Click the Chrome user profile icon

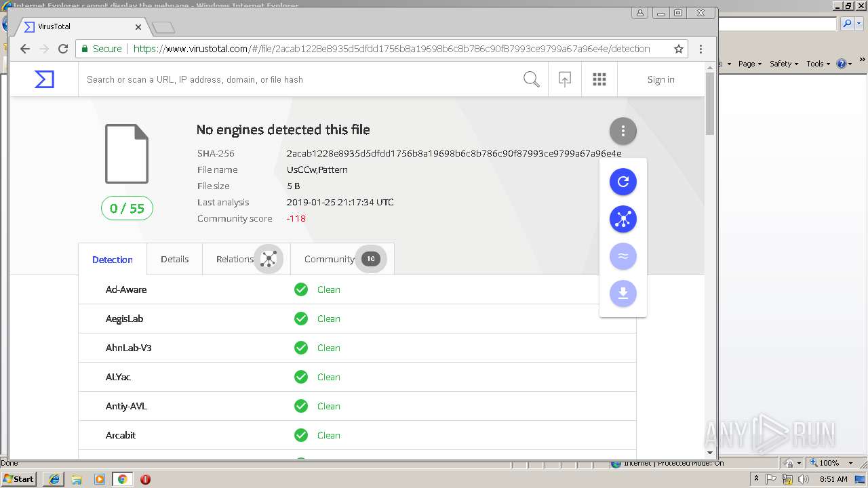pyautogui.click(x=640, y=13)
